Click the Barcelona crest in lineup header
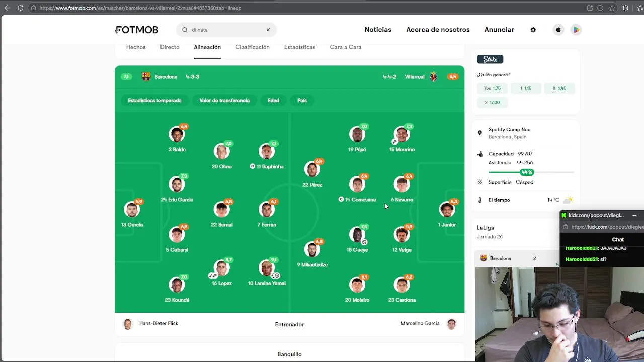Image resolution: width=644 pixels, height=362 pixels. tap(146, 77)
